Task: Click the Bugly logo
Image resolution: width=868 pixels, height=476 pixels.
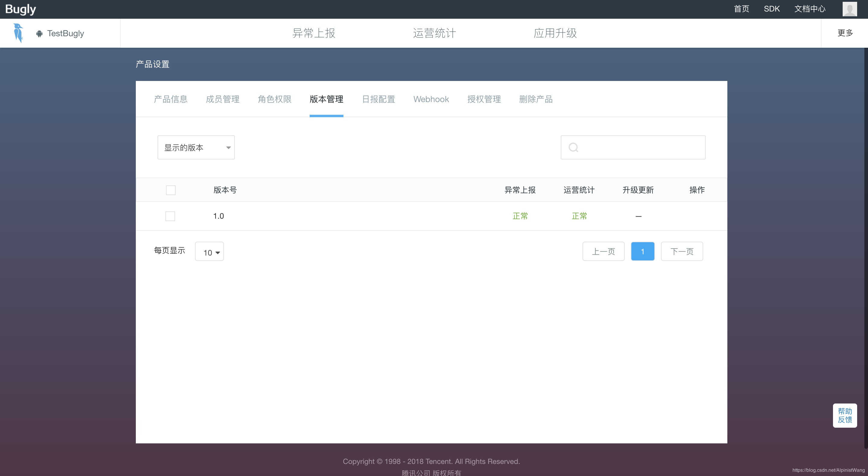Action: tap(20, 9)
